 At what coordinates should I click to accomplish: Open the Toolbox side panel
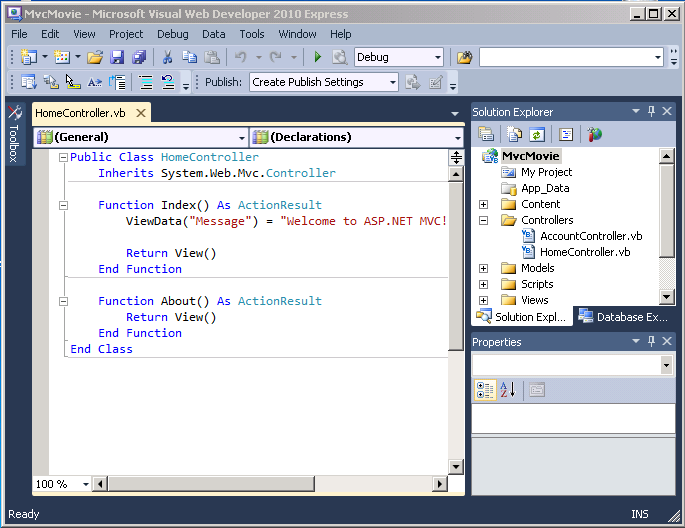point(14,135)
